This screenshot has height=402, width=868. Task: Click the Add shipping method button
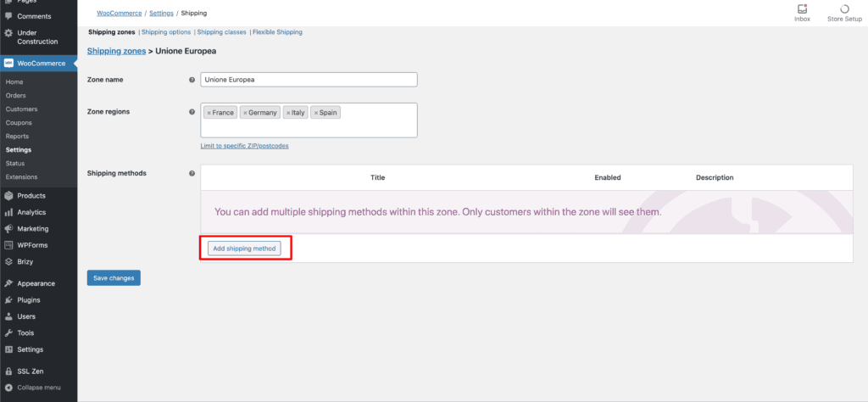pos(244,248)
